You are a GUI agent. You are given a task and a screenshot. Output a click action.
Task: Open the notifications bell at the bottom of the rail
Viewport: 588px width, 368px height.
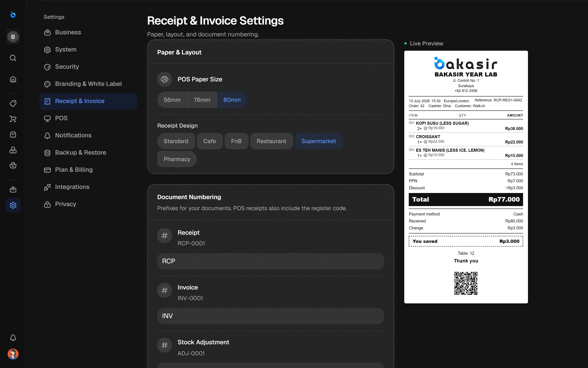tap(13, 338)
